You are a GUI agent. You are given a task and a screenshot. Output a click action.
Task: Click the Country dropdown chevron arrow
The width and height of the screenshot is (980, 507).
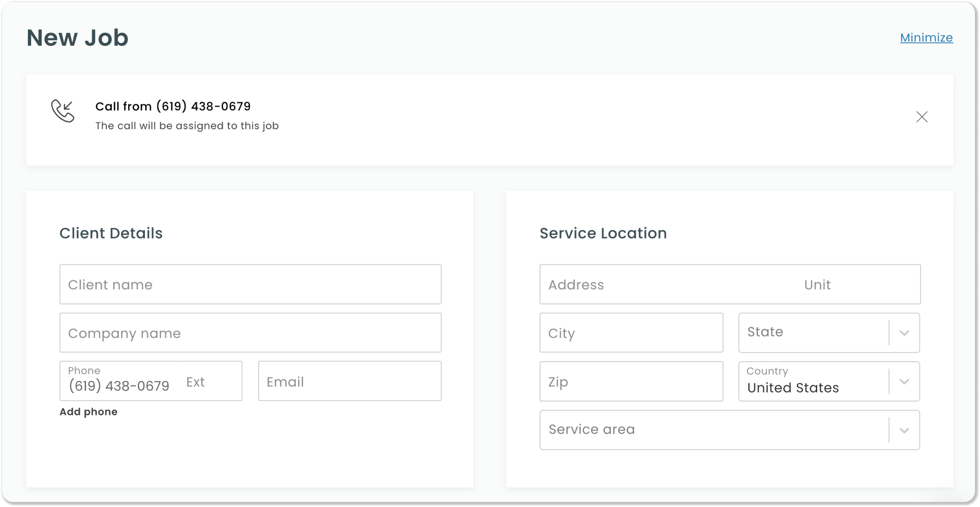(x=904, y=382)
